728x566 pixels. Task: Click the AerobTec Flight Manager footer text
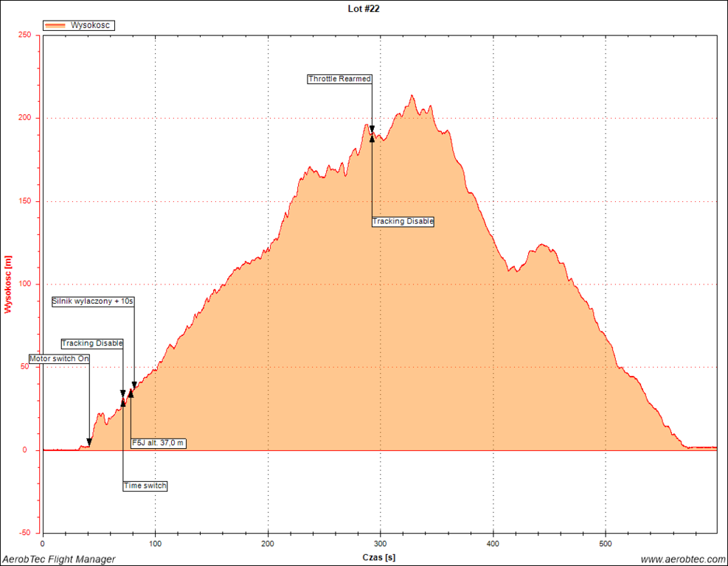pyautogui.click(x=59, y=559)
